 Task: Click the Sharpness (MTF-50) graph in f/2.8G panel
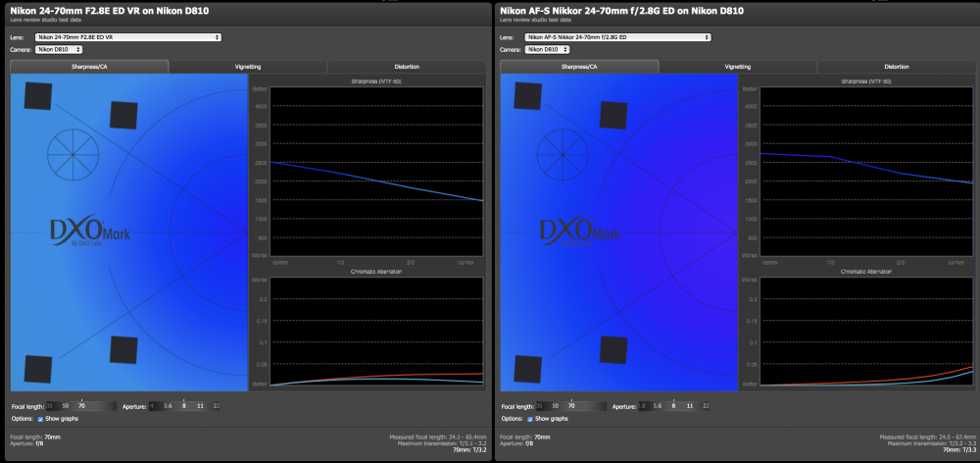(x=866, y=171)
